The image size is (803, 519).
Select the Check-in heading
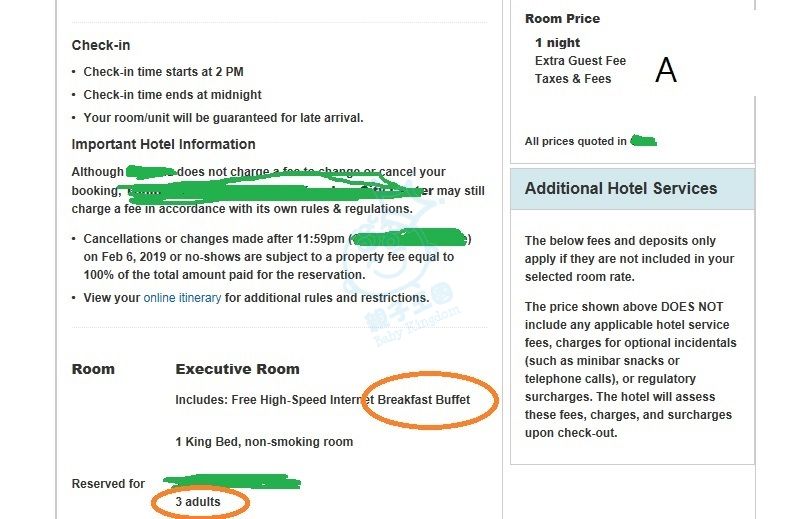101,45
